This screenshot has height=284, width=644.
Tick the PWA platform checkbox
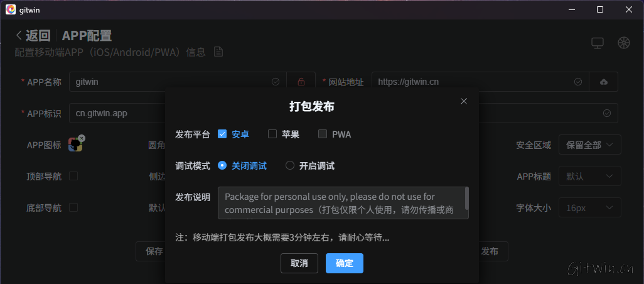(323, 134)
